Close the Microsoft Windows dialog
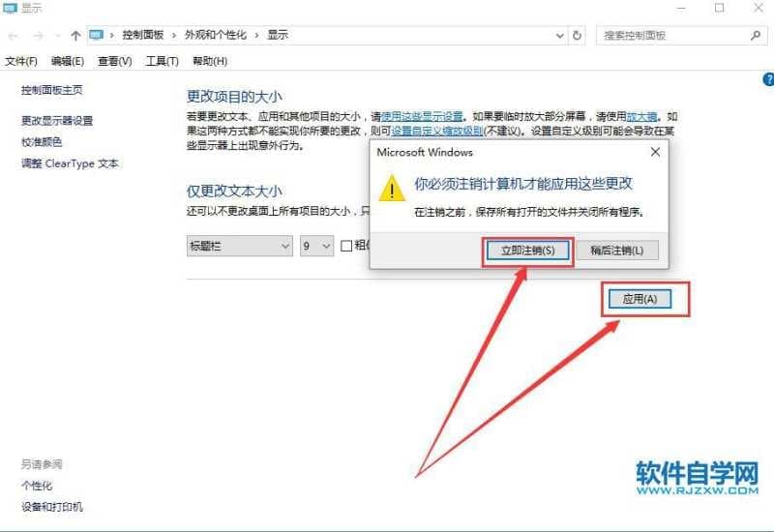The width and height of the screenshot is (774, 532). (x=655, y=152)
